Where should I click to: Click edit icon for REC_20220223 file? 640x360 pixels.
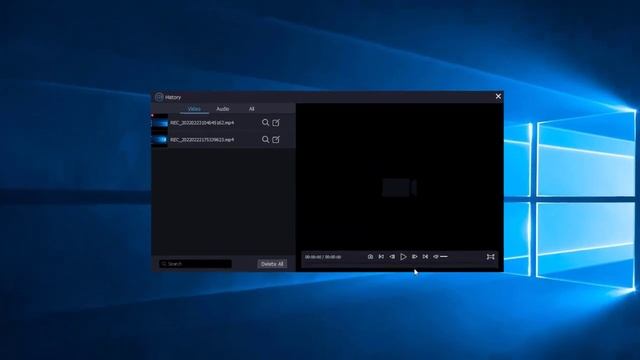276,122
